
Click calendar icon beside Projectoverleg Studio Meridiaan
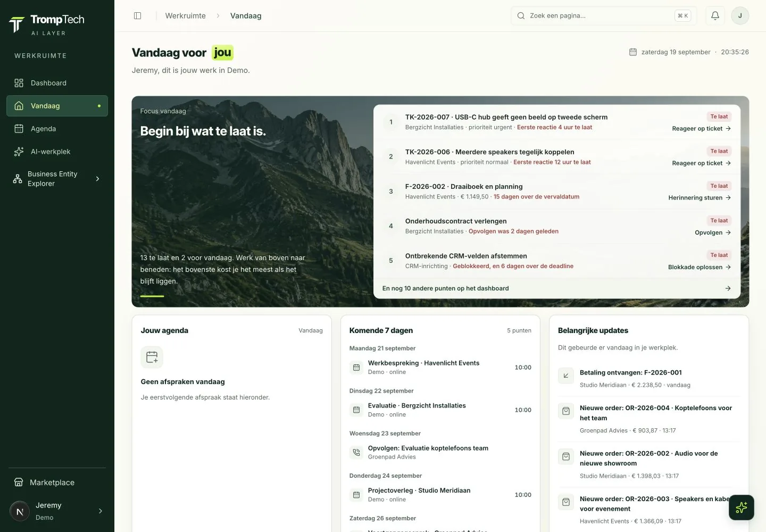[x=356, y=495]
